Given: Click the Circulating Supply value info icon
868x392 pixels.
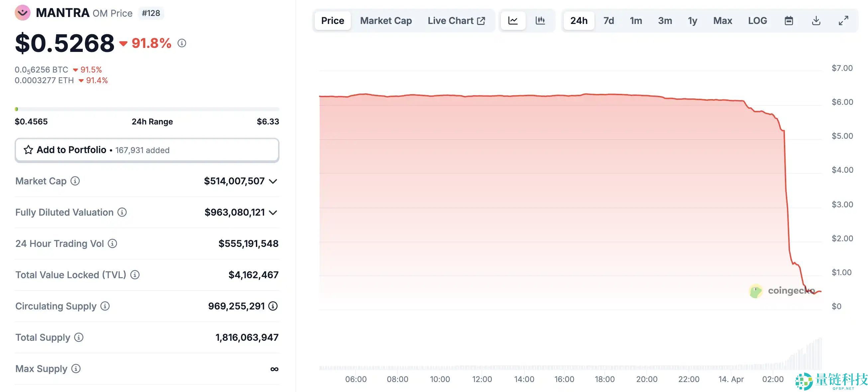Looking at the screenshot, I should pyautogui.click(x=273, y=306).
